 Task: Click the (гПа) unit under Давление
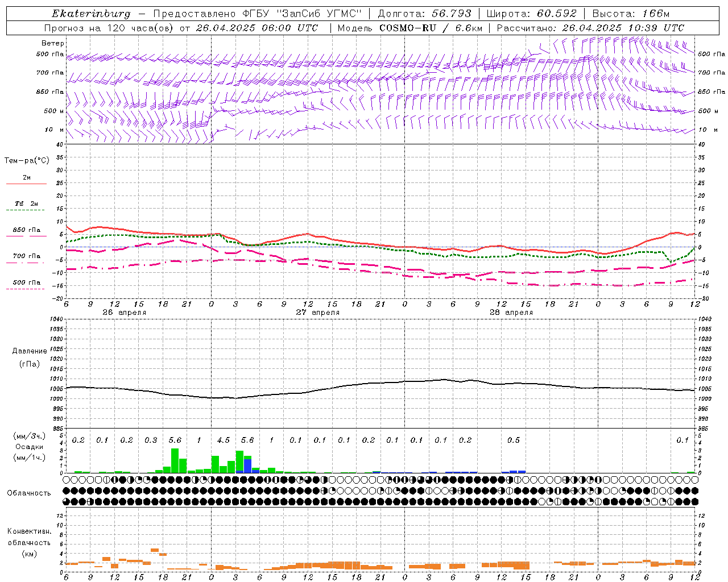pyautogui.click(x=30, y=364)
